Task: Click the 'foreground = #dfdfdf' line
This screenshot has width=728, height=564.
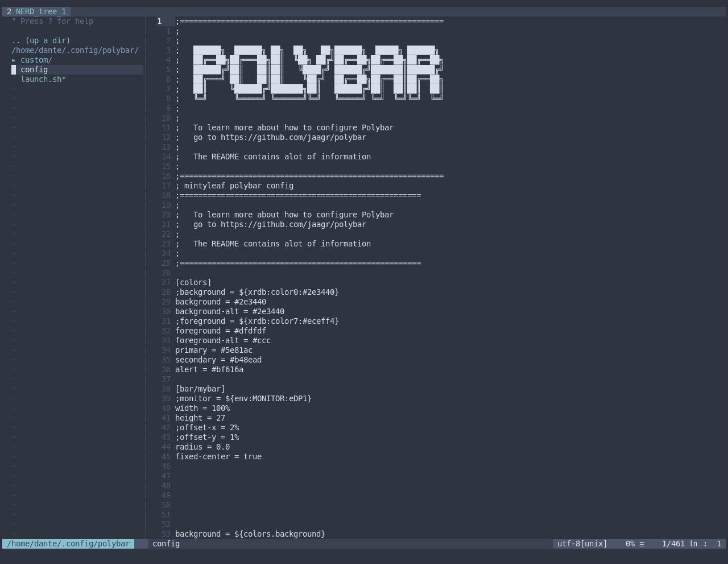Action: (221, 331)
